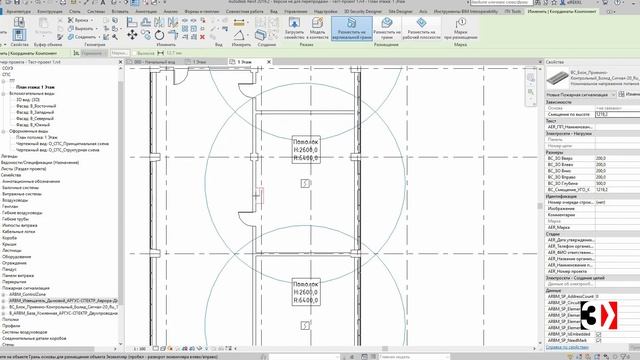
Task: Click the family type preview thumbnail in Properties
Action: pos(558,78)
